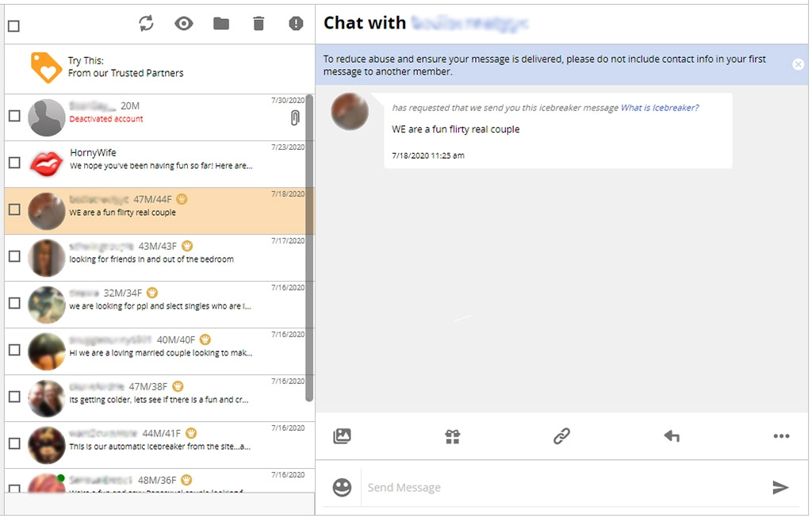The width and height of the screenshot is (812, 518).
Task: Insert a link with the chain icon
Action: point(561,436)
